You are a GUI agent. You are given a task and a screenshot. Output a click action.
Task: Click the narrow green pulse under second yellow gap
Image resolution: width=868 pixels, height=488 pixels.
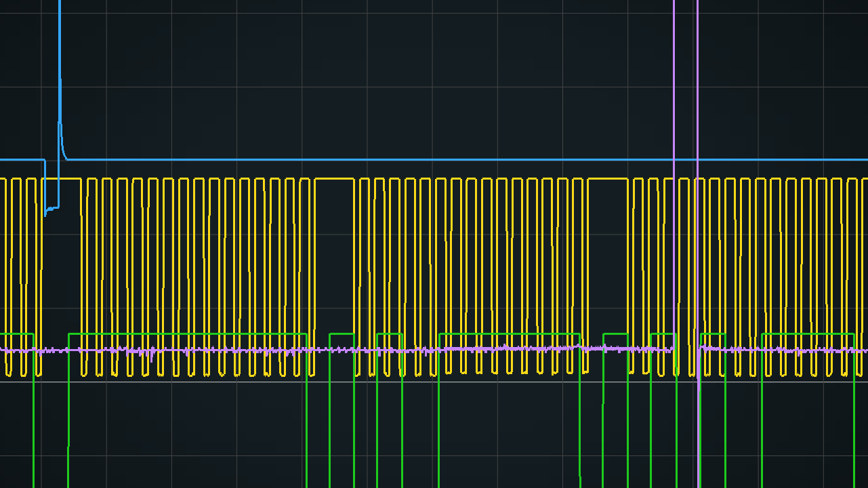[615, 333]
